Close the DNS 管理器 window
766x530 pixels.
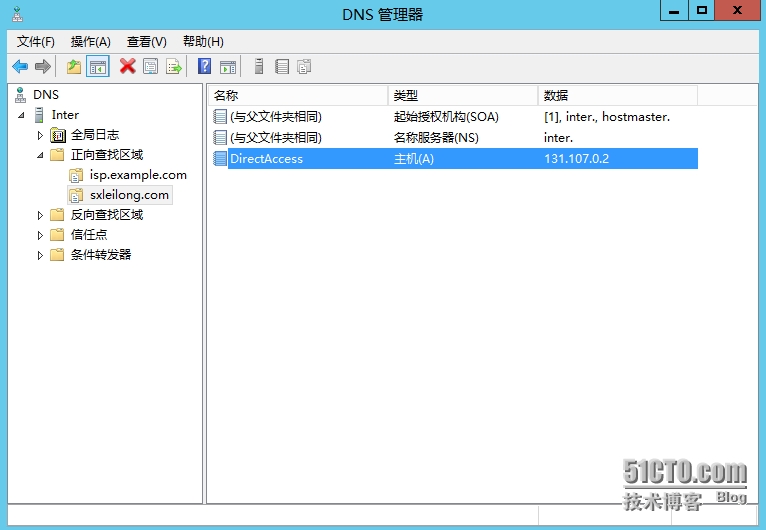click(x=737, y=10)
